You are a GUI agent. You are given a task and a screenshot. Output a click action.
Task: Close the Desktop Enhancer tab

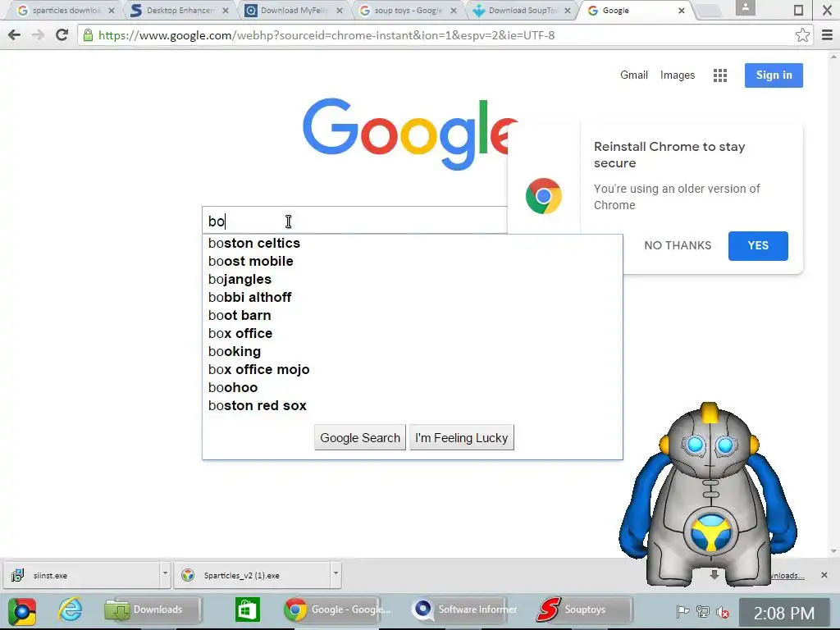(226, 10)
